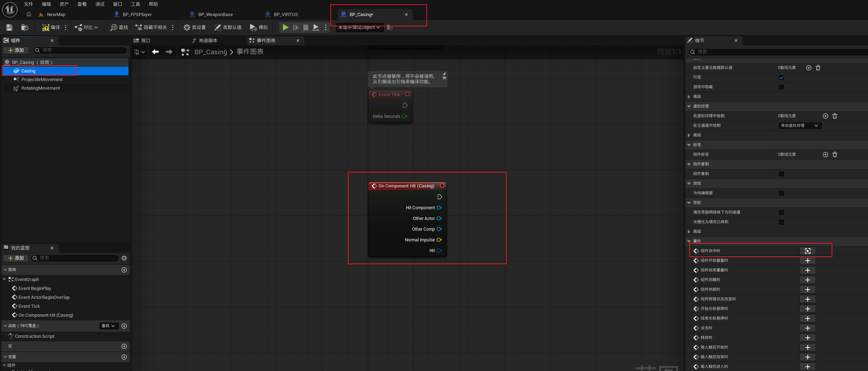The height and width of the screenshot is (371, 868).
Task: Open play options three-dot menu
Action: coord(326,27)
